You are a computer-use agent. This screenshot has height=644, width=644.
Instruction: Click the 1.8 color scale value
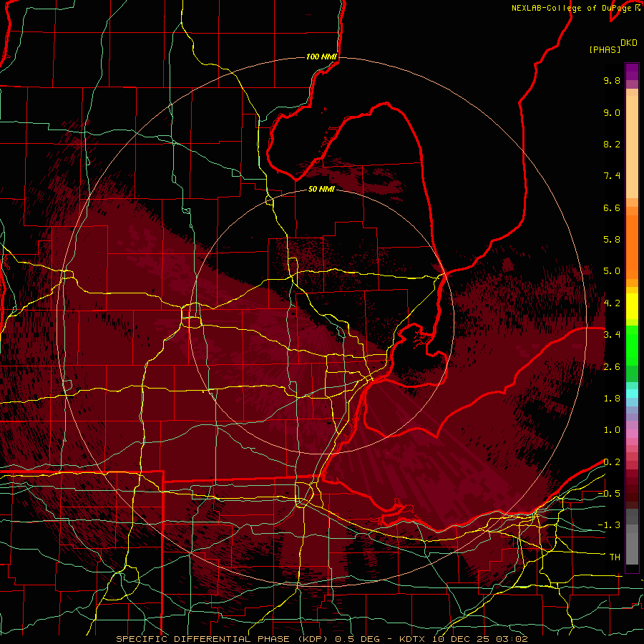[612, 399]
